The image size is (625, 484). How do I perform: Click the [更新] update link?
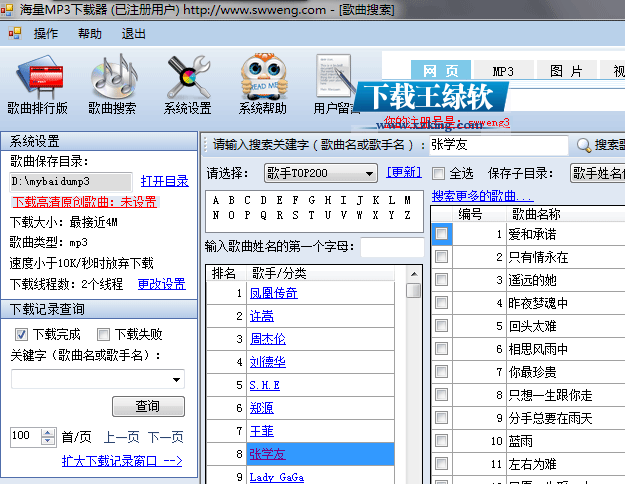coord(404,172)
